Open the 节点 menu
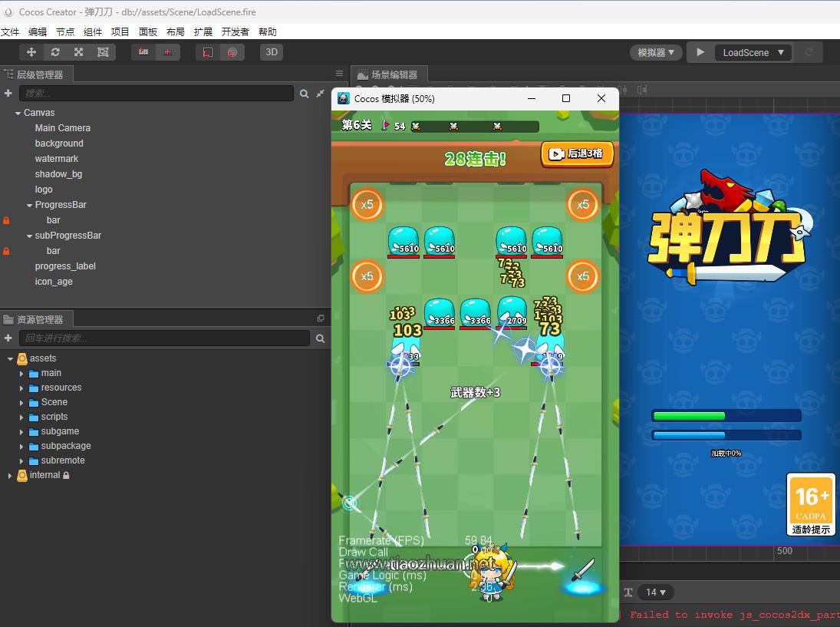This screenshot has width=840, height=627. pos(65,31)
